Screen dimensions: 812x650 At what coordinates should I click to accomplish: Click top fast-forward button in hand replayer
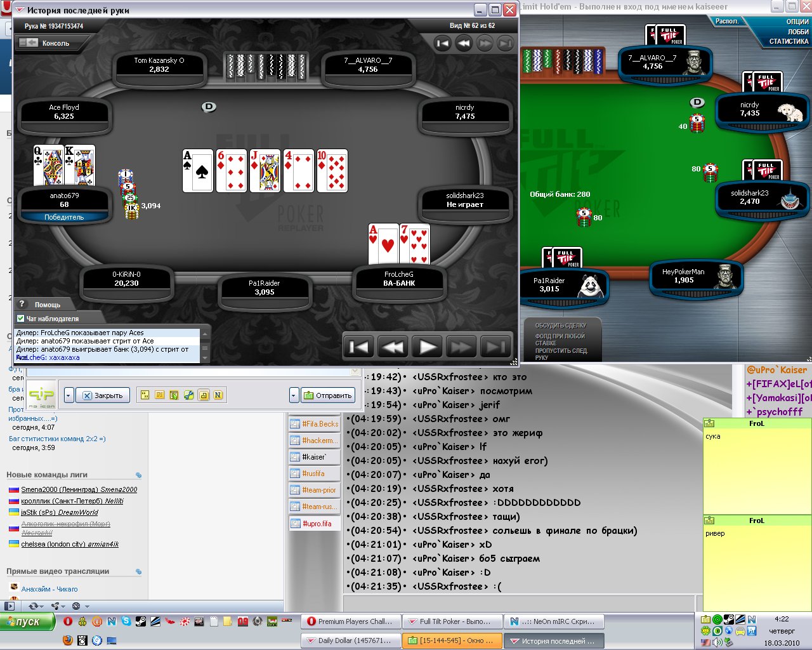pos(485,43)
